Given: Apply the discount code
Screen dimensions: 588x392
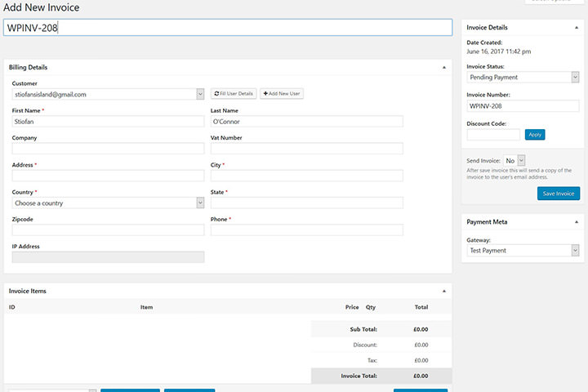Looking at the screenshot, I should point(535,135).
